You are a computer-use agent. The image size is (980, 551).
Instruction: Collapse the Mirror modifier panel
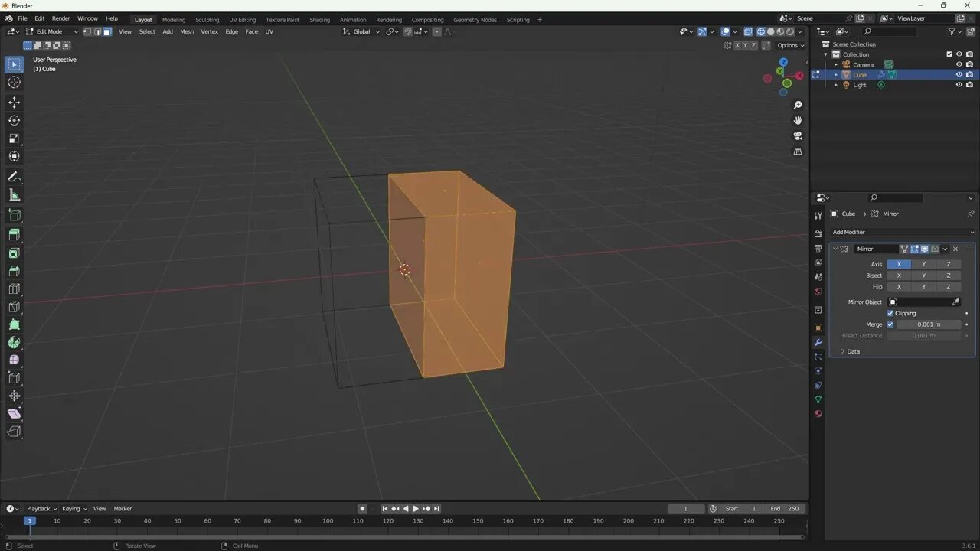[x=835, y=249]
